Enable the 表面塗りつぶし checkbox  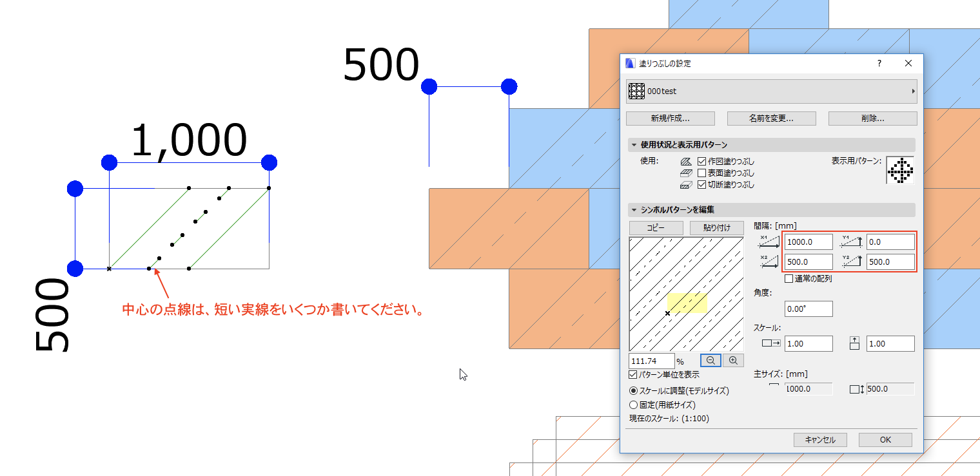click(702, 173)
